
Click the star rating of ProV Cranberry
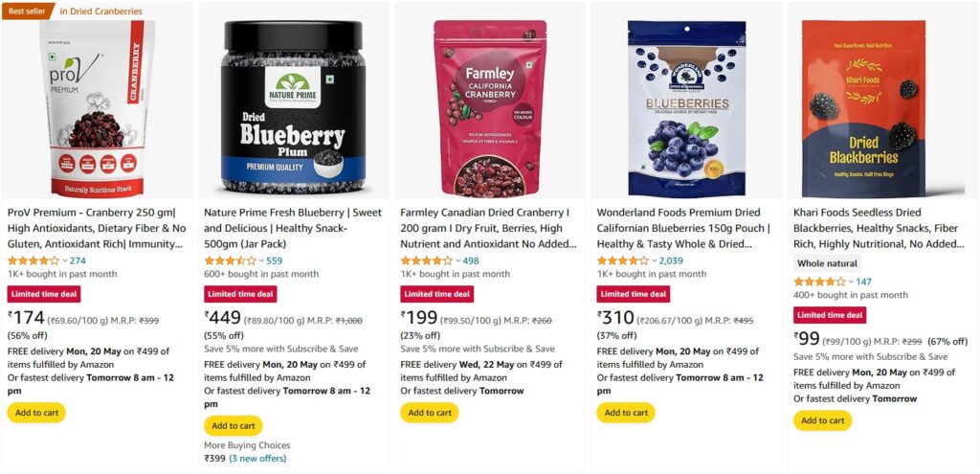(33, 260)
